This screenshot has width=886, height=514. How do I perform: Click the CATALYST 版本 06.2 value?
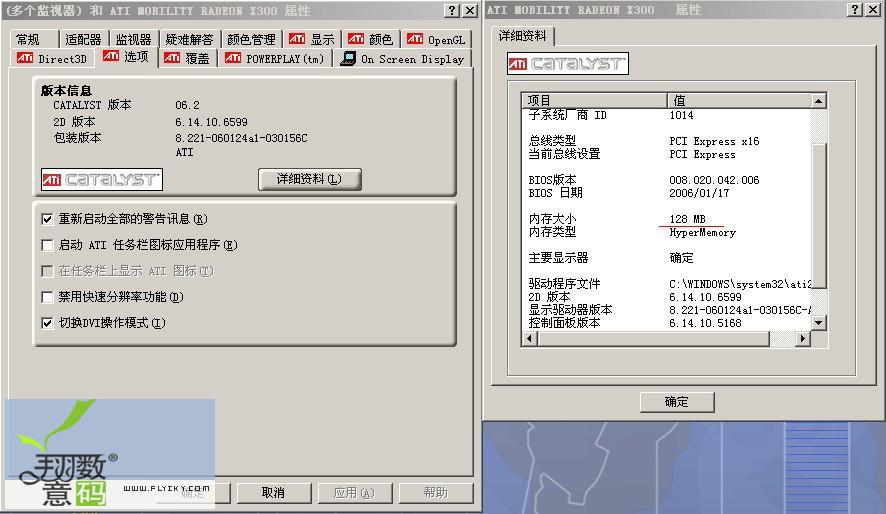(187, 106)
